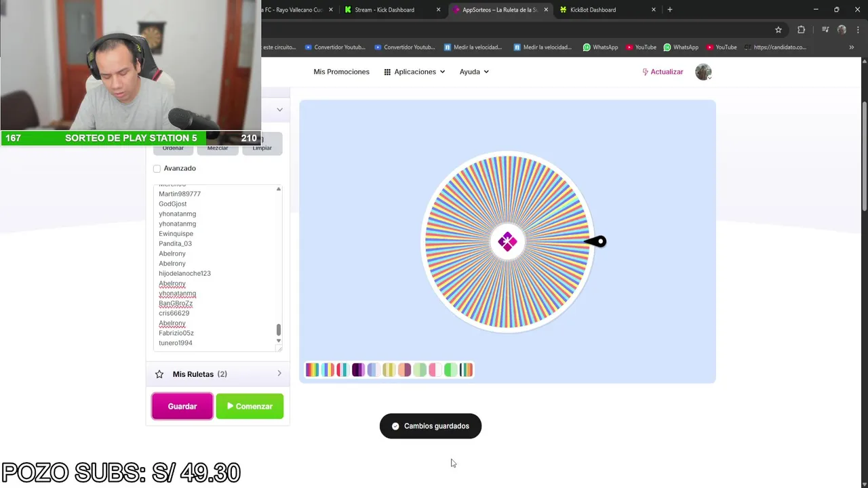Select the AppSorteos La Ruleta tab

point(499,9)
